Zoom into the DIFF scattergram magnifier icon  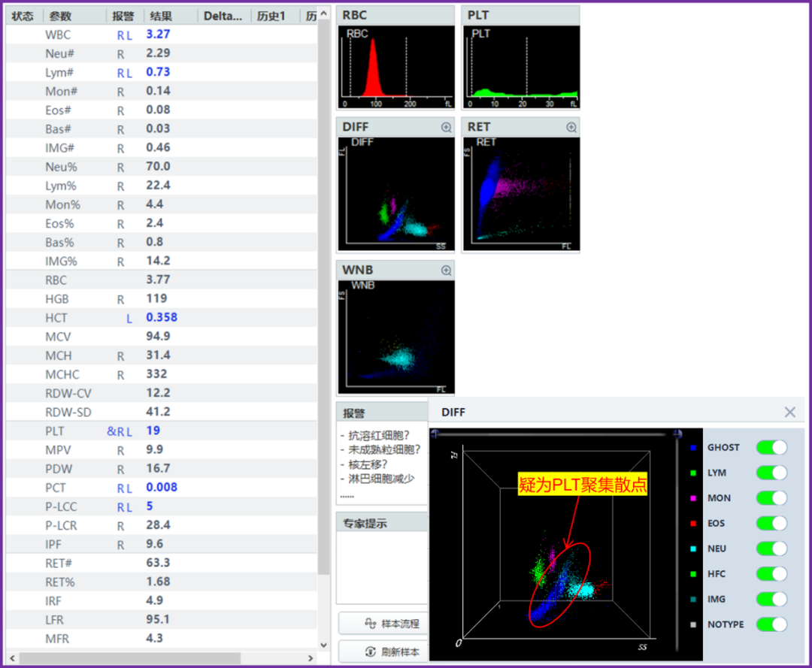point(446,127)
